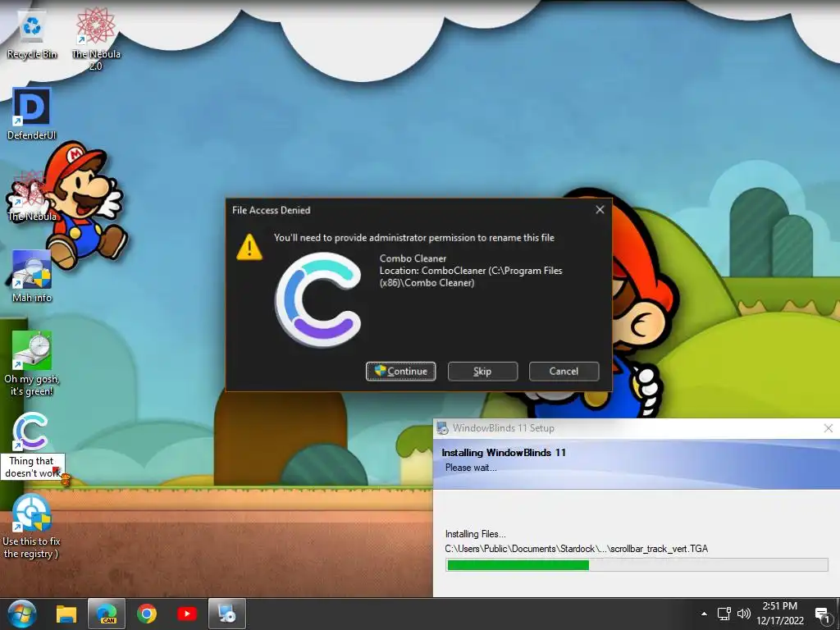Select the 'Oh my gosh, it's green!' shortcut
The height and width of the screenshot is (630, 840).
[x=32, y=363]
